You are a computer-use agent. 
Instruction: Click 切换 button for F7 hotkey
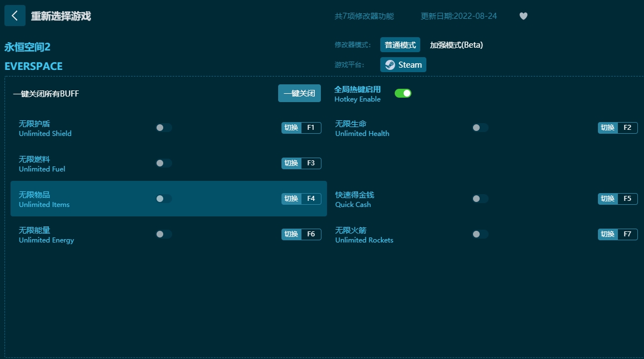pyautogui.click(x=607, y=234)
